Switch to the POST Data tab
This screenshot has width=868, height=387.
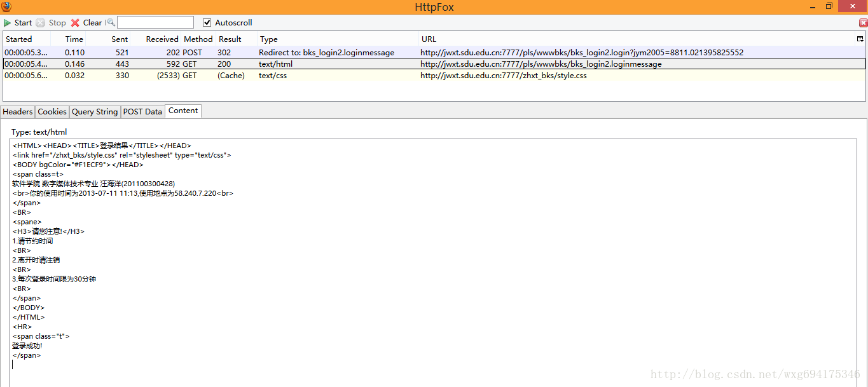coord(142,112)
